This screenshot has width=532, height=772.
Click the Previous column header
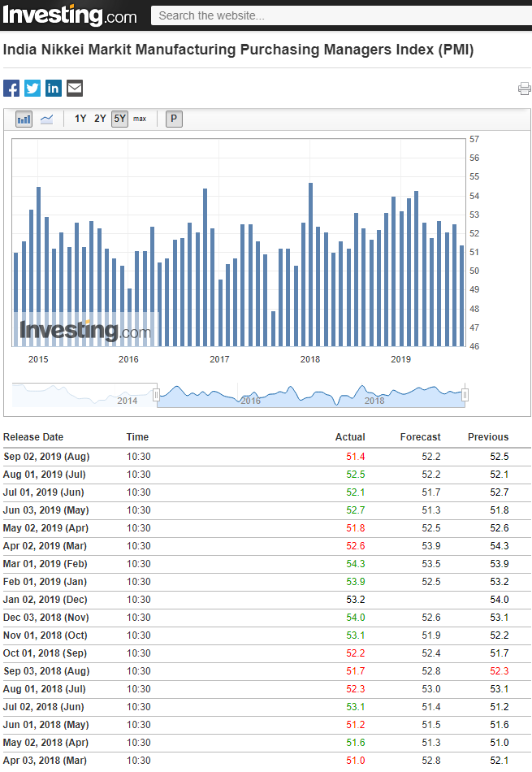488,437
